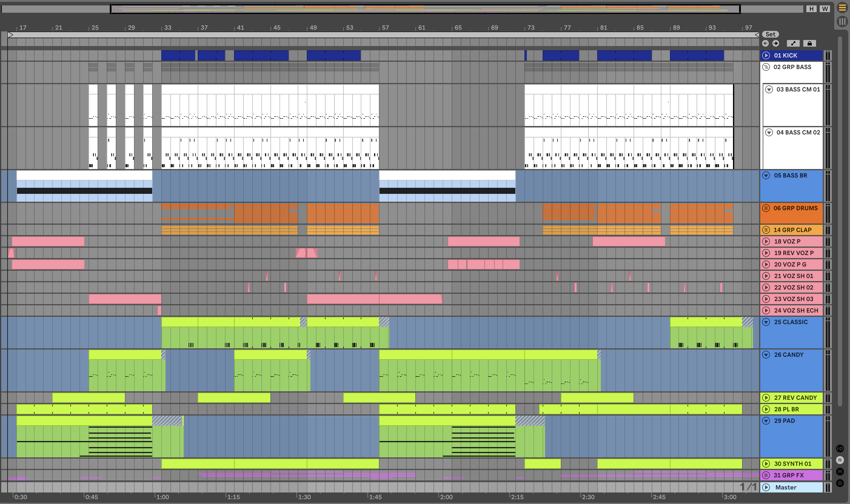The image size is (850, 504).
Task: Click the 06 GRP DRUMS group icon
Action: point(766,208)
